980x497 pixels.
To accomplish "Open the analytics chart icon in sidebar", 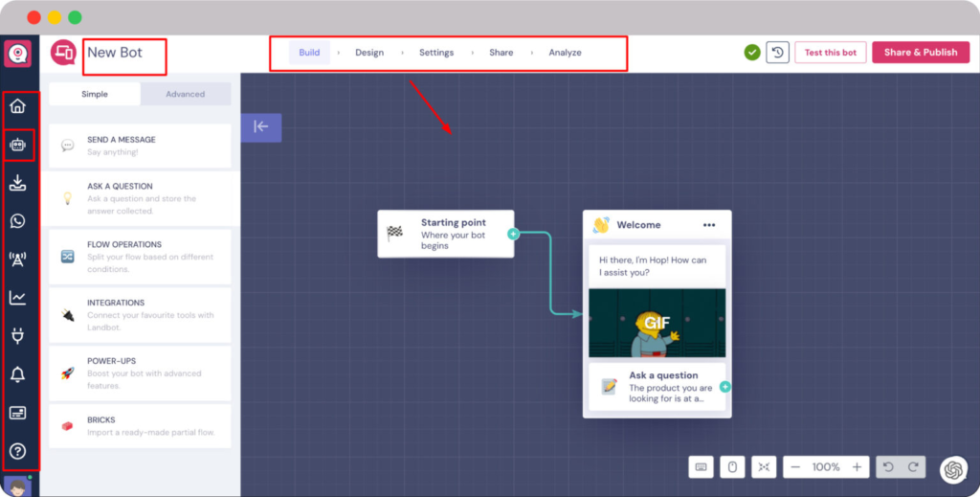I will pos(17,298).
